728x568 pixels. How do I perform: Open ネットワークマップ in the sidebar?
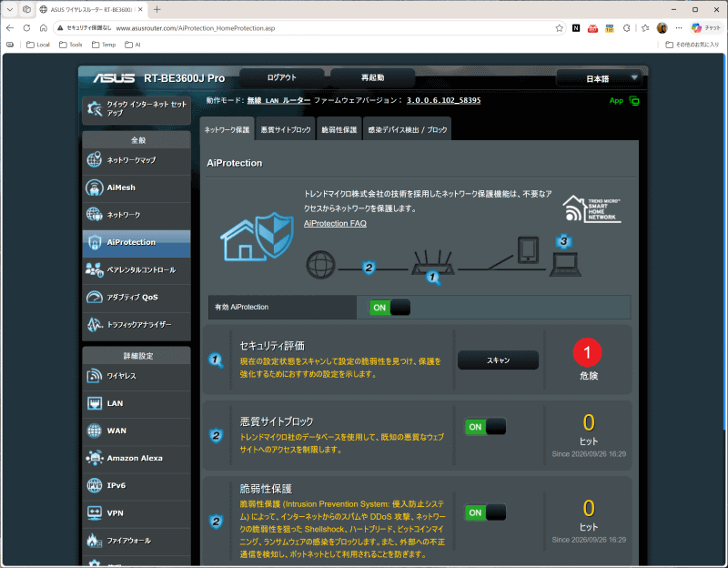coord(136,160)
